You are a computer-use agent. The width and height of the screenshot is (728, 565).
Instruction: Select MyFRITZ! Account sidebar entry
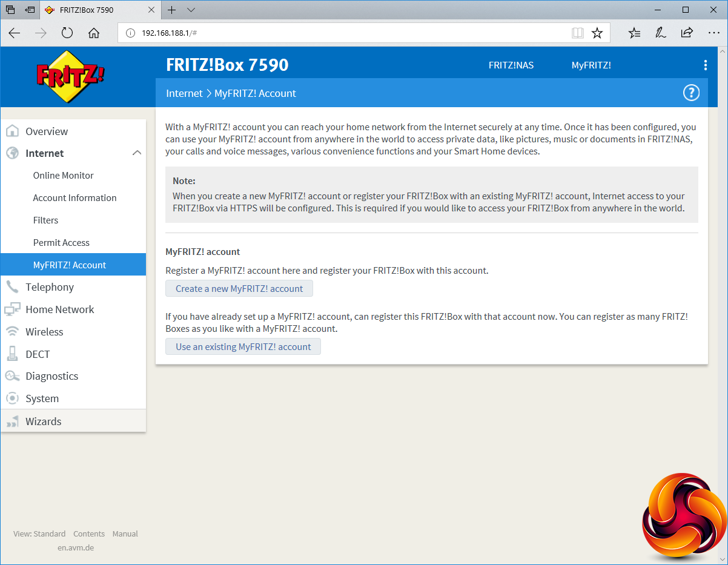pos(73,265)
